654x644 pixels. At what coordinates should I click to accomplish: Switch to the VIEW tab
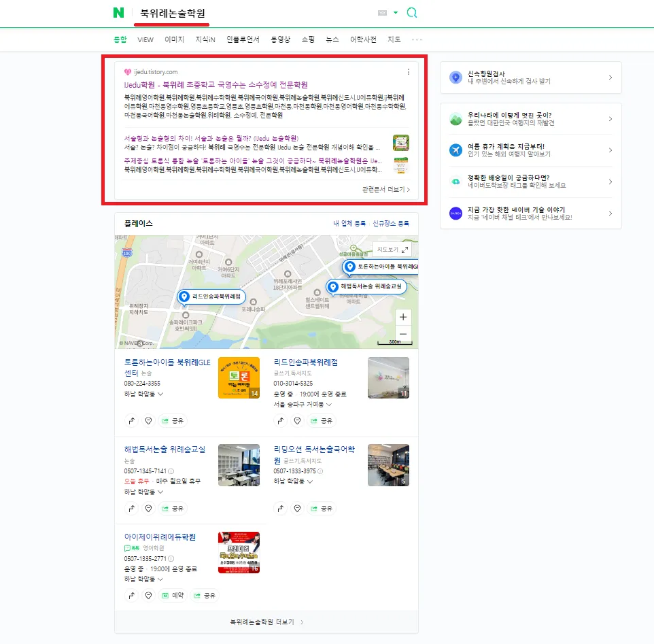pyautogui.click(x=145, y=39)
